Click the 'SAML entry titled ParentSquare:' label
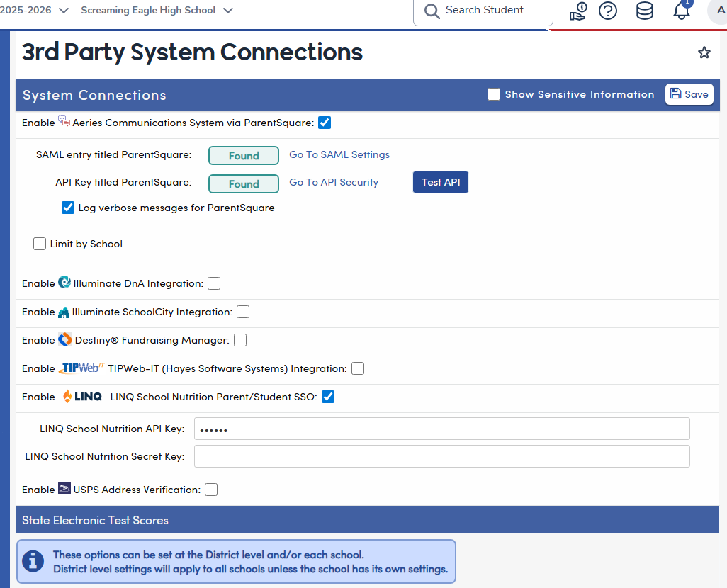 click(113, 154)
